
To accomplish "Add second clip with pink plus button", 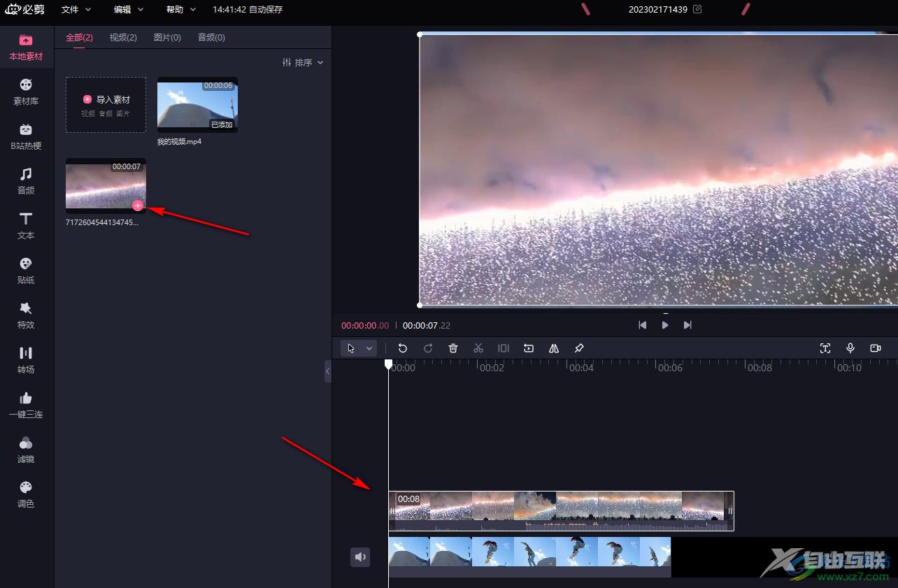I will coord(138,205).
